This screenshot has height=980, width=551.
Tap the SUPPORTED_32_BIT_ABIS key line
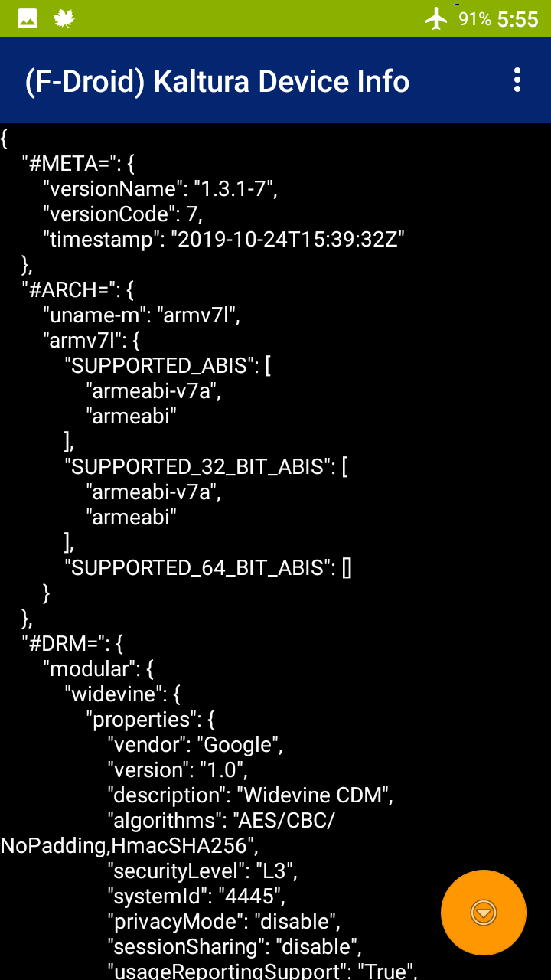pos(207,466)
